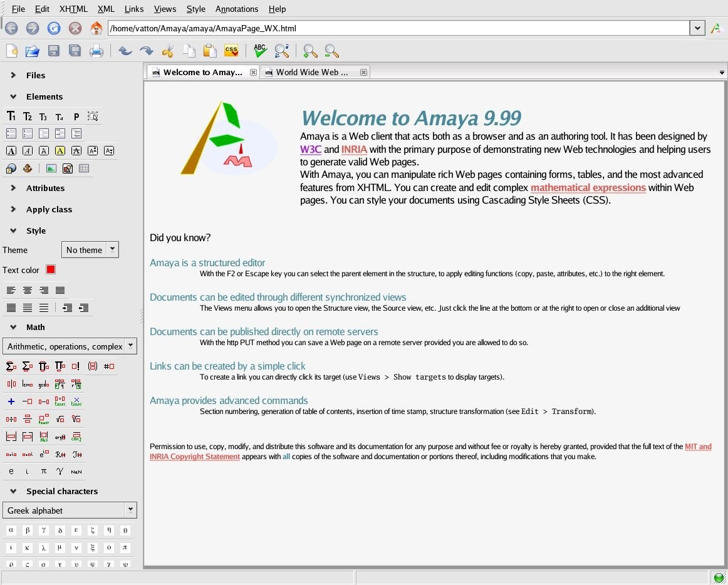Switch to the World Wide Web tab
This screenshot has height=585, width=728.
tap(311, 72)
